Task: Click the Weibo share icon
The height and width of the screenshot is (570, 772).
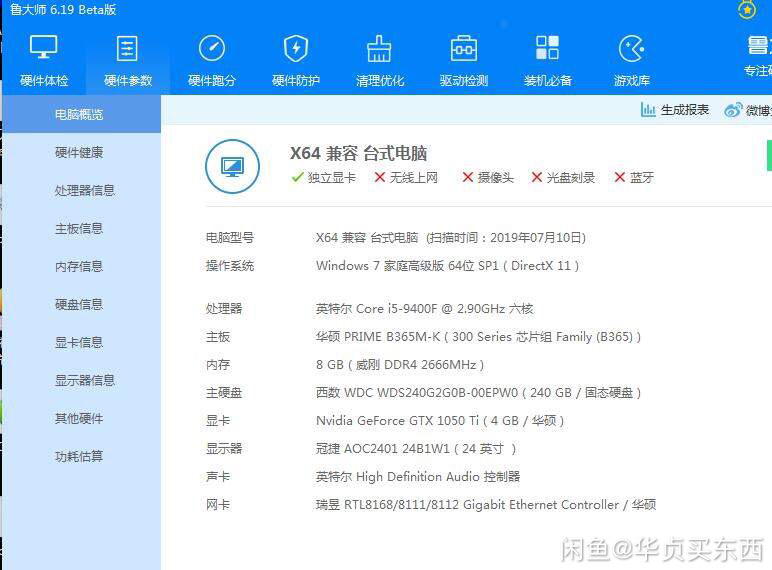Action: click(733, 110)
